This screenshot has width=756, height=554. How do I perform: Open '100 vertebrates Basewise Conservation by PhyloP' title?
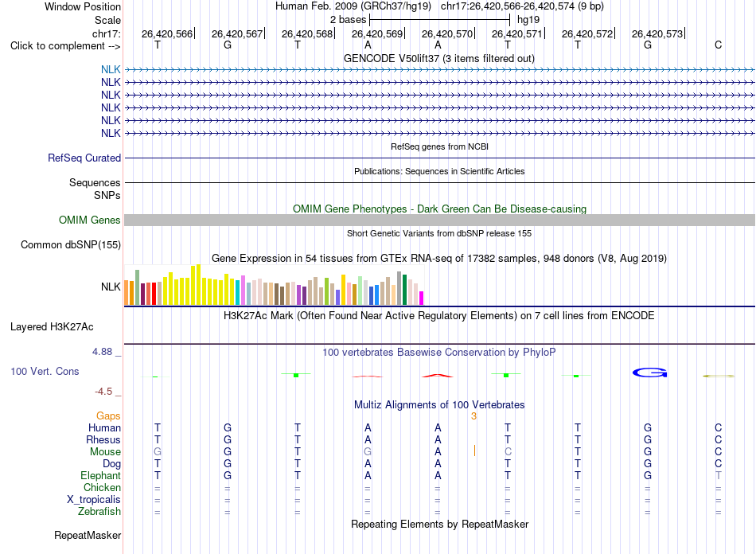click(x=438, y=352)
